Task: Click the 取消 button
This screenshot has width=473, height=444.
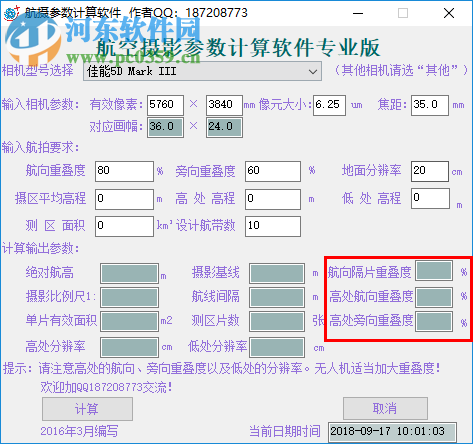Action: 385,408
